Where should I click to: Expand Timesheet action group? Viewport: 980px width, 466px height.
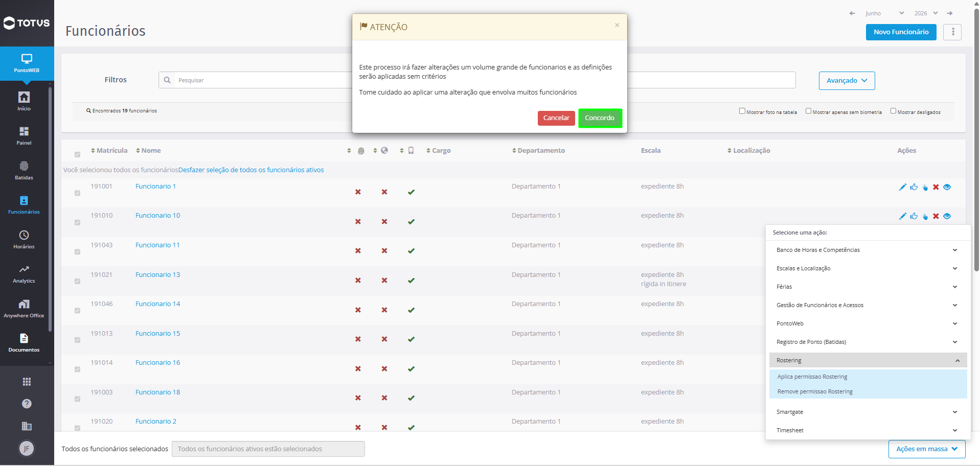pyautogui.click(x=868, y=430)
